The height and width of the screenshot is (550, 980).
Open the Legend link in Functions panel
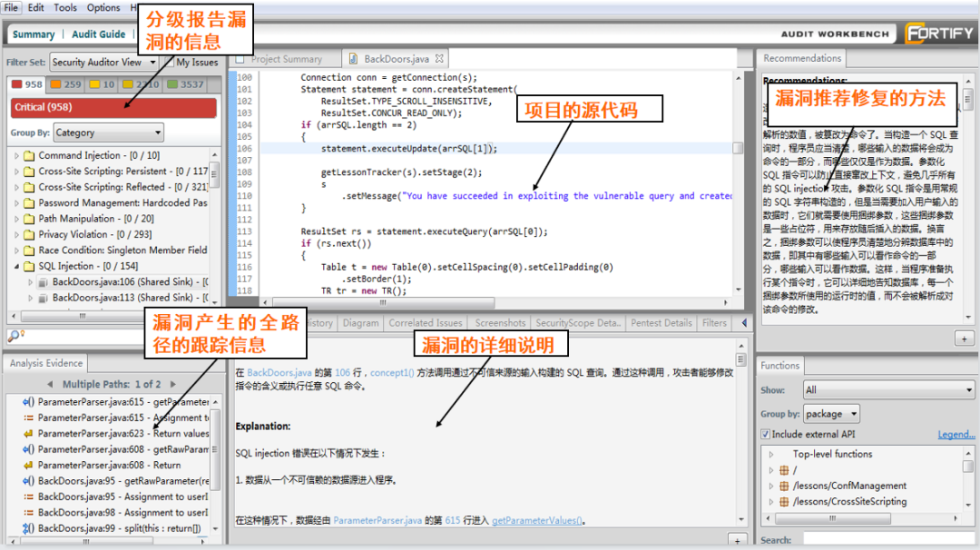point(955,435)
